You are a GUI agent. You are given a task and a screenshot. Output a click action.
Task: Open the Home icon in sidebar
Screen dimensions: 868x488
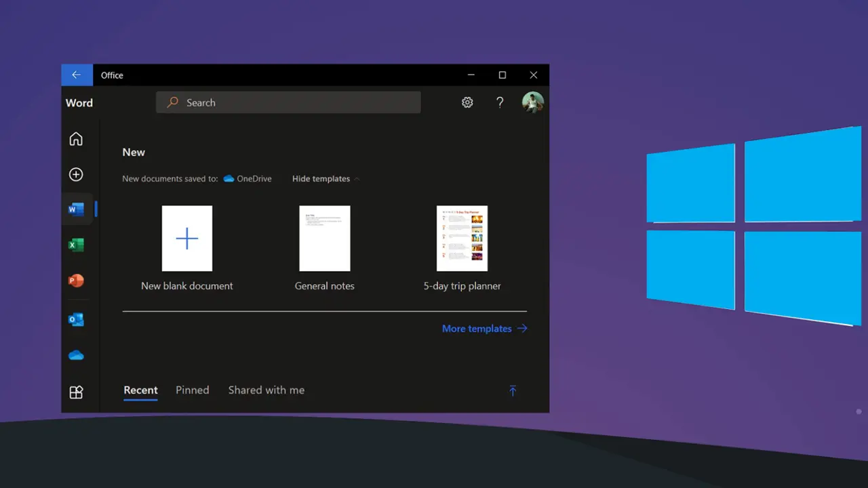pyautogui.click(x=76, y=139)
